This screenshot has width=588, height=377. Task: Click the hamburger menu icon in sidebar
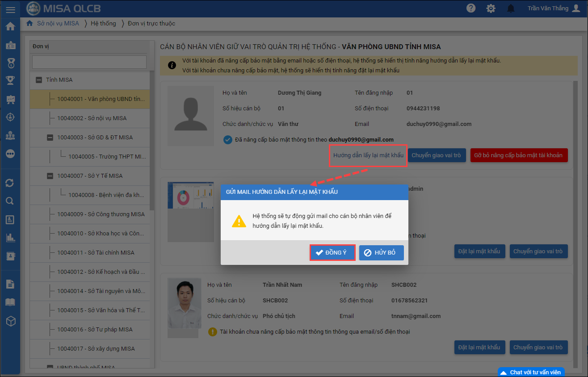[x=10, y=10]
